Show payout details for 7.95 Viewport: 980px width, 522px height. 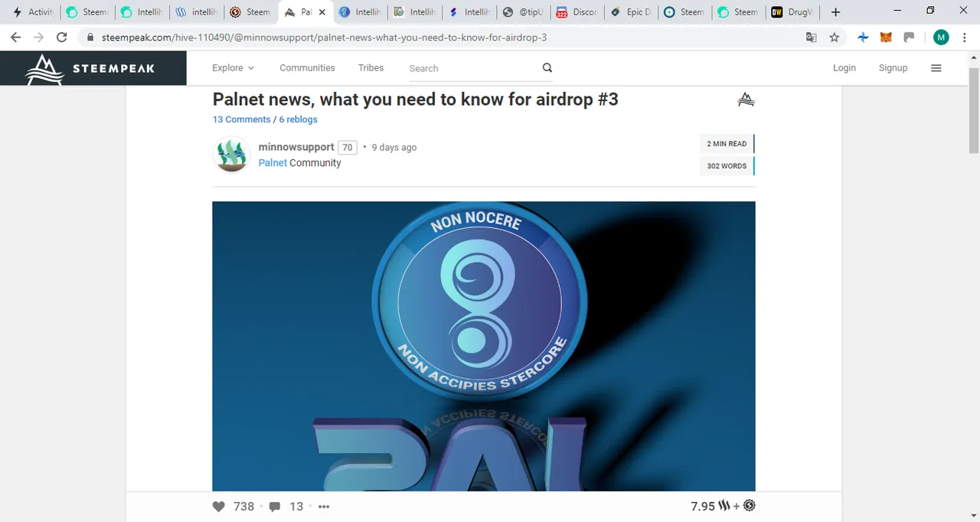coord(702,506)
